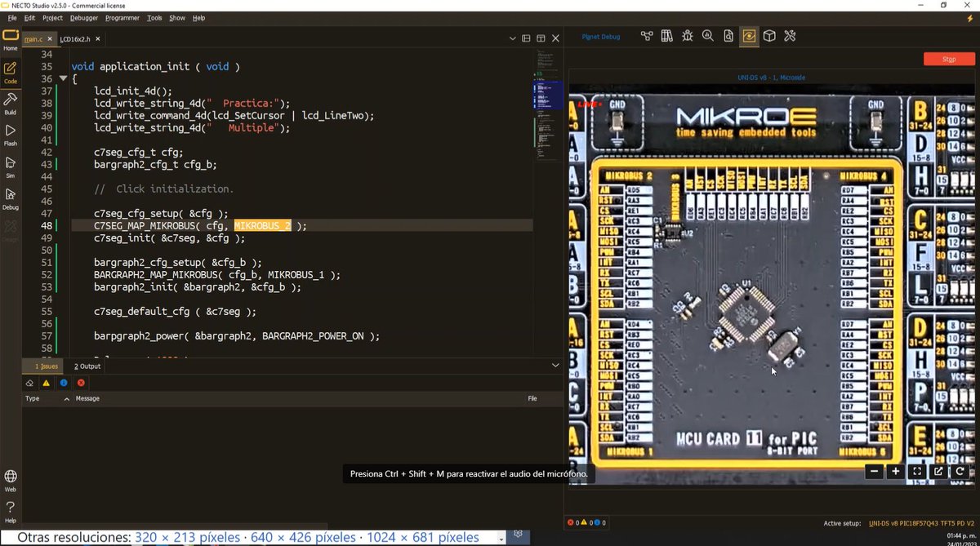This screenshot has width=980, height=546.
Task: Open Help from the left sidebar
Action: click(10, 513)
